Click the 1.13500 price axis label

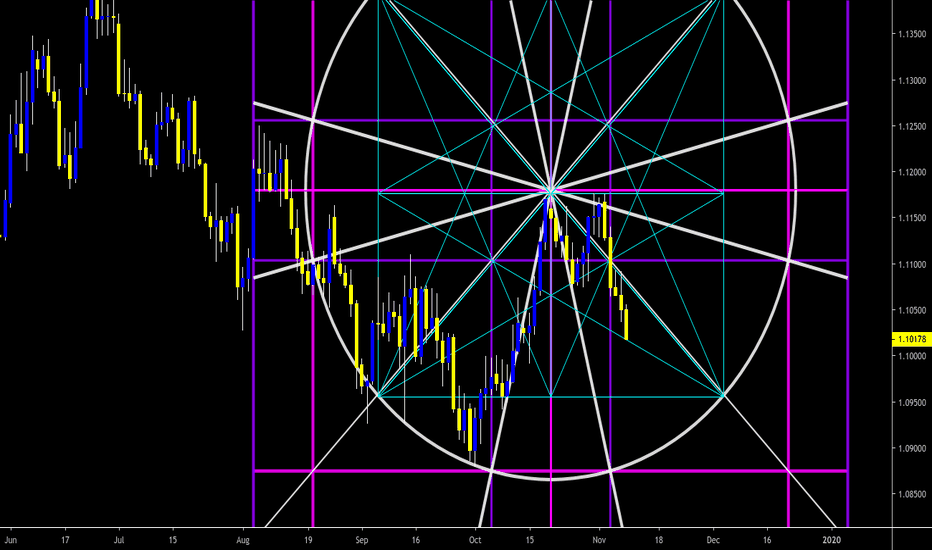pyautogui.click(x=912, y=34)
